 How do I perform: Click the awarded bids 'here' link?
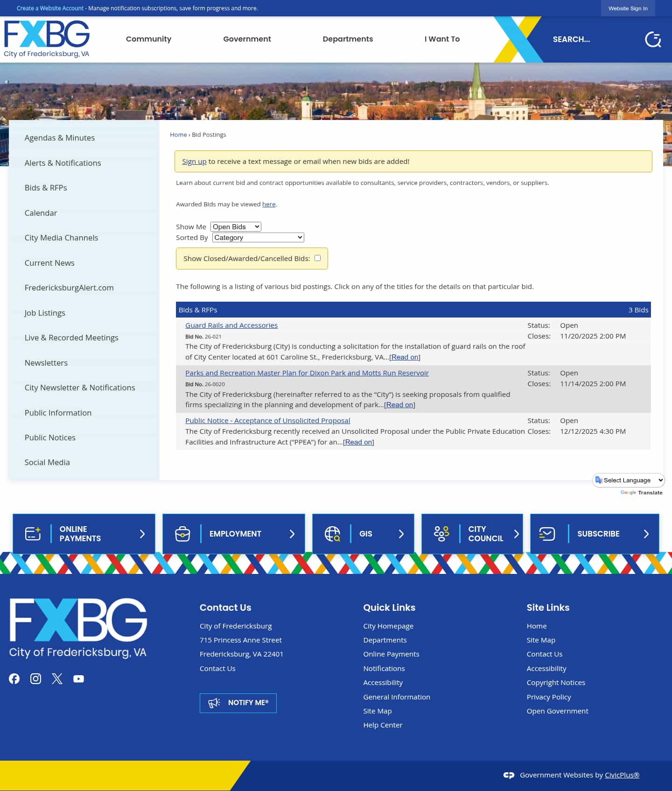pos(269,204)
